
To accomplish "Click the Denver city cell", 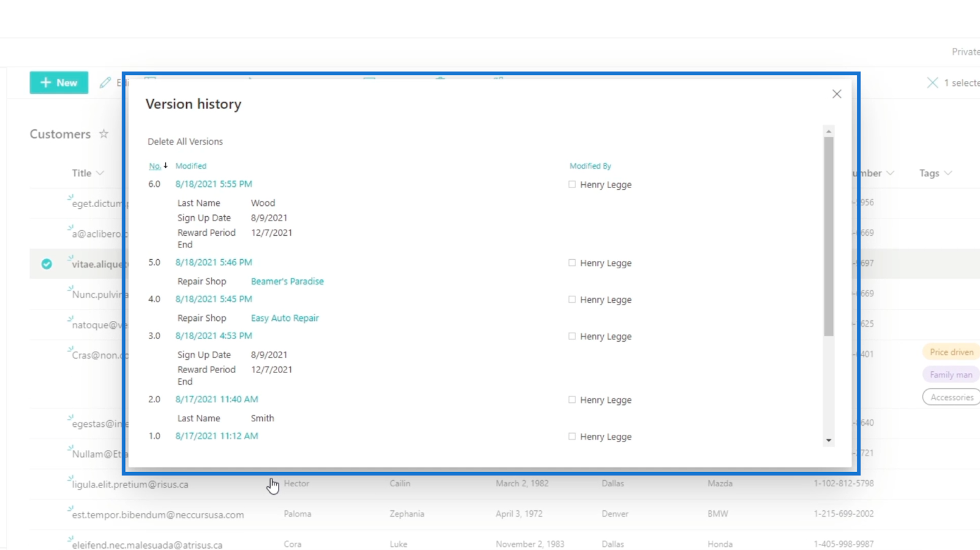I will 615,514.
